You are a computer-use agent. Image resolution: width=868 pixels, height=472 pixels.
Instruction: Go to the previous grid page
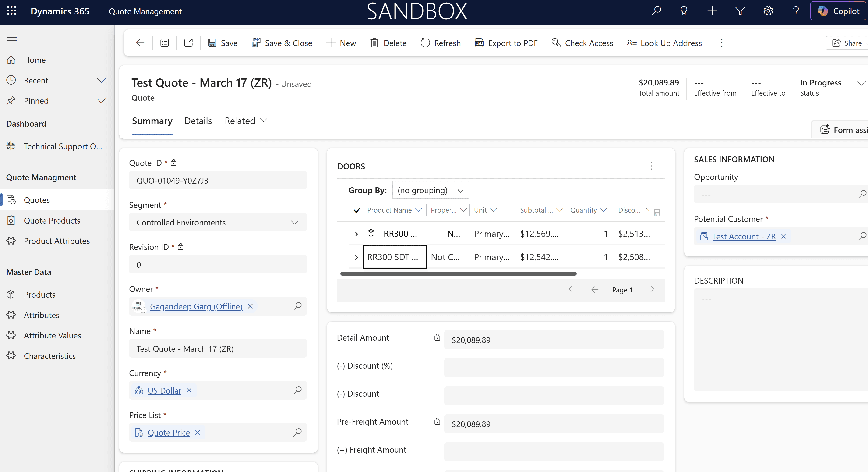(595, 289)
